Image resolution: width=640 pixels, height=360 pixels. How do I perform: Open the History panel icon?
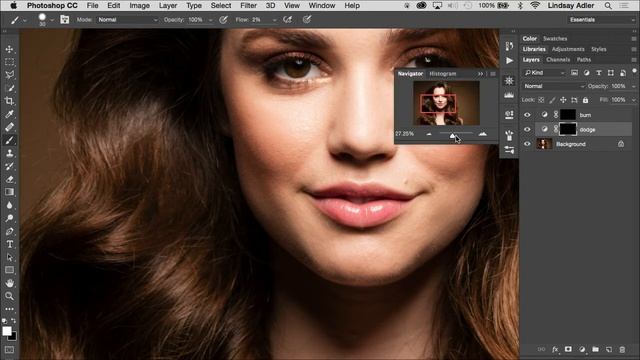point(509,46)
